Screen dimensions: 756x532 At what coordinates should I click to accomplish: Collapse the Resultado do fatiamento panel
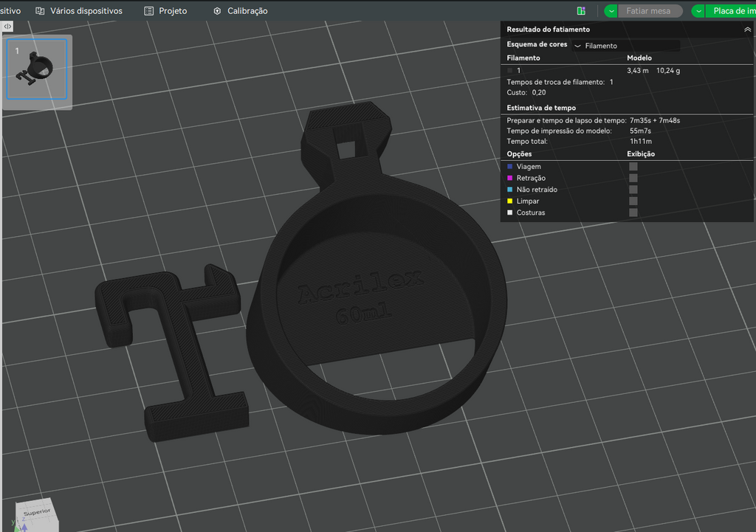pyautogui.click(x=747, y=30)
